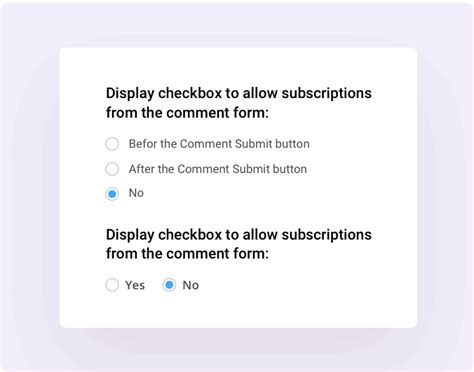Viewport: 474px width, 372px height.
Task: Click the 'Yes' label text
Action: coord(135,285)
